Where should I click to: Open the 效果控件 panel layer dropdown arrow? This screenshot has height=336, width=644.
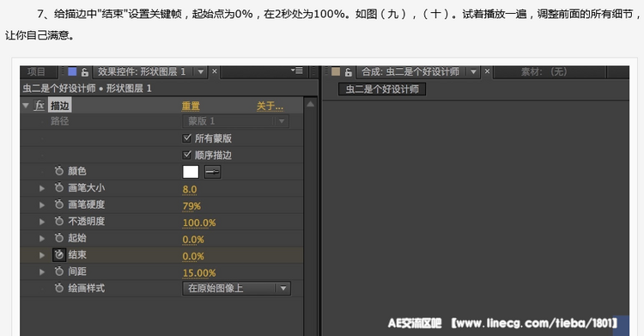click(x=200, y=72)
